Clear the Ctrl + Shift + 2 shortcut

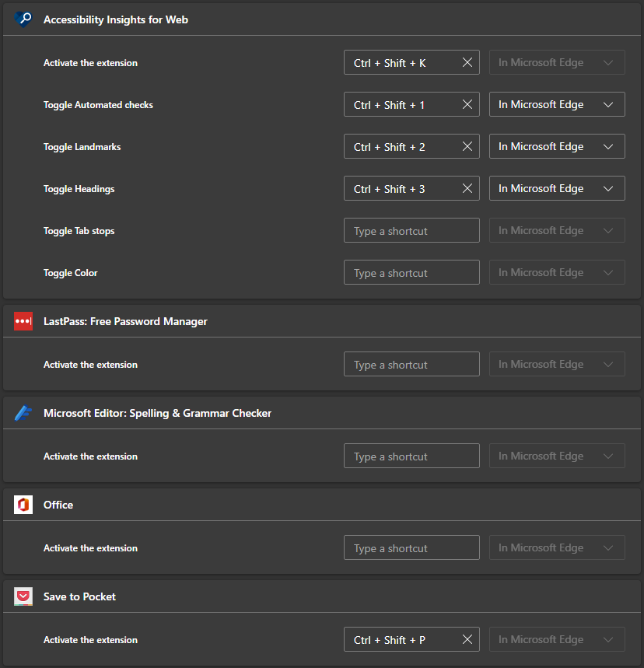(x=467, y=146)
